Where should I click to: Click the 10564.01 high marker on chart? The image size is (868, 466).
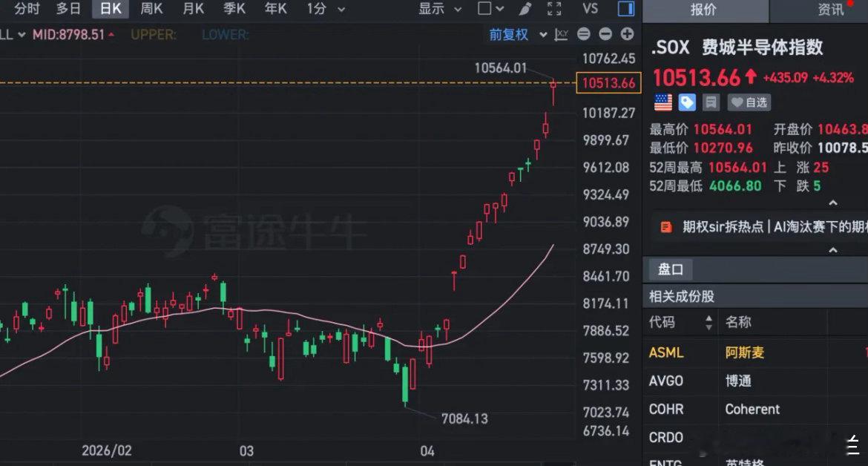[x=501, y=68]
